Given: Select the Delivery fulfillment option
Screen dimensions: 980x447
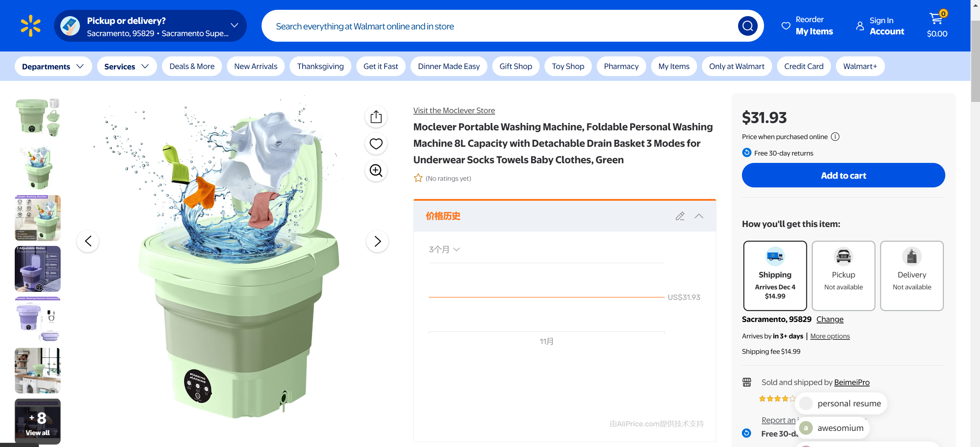Looking at the screenshot, I should click(912, 276).
